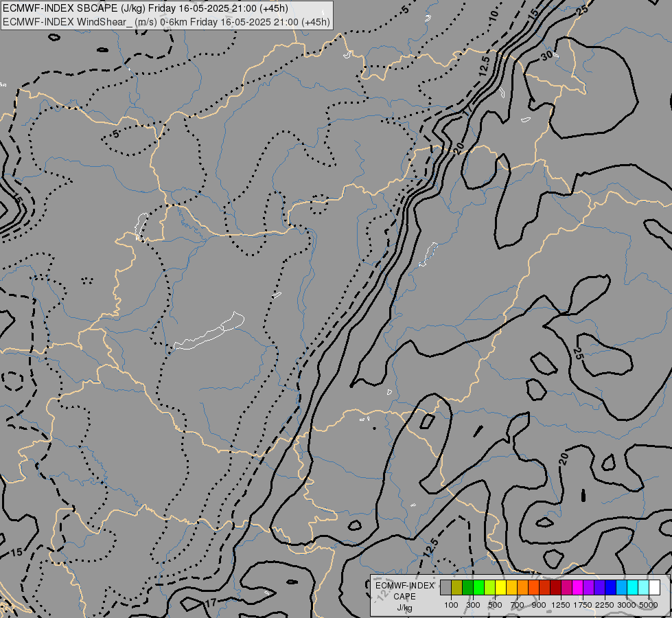
Task: Click the lime yellow-green legend swatch
Action: 490,588
